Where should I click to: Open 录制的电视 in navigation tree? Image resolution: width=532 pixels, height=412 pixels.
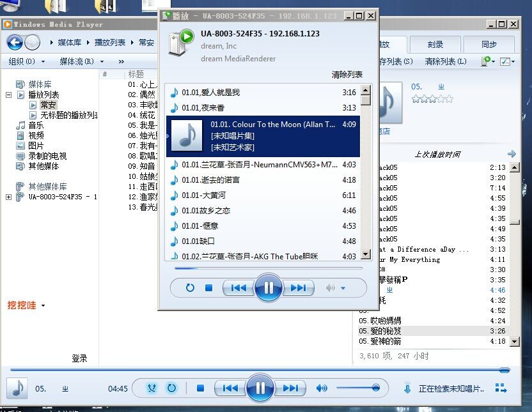pos(47,156)
